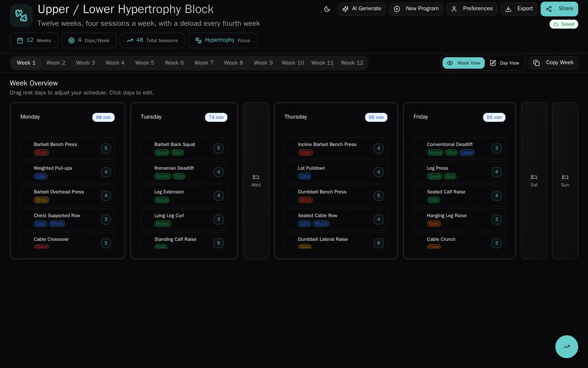This screenshot has height=368, width=588.
Task: Switch to Week View
Action: click(463, 63)
